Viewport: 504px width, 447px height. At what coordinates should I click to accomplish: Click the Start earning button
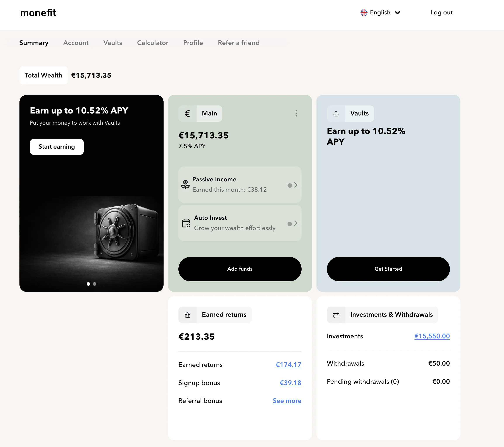(57, 147)
